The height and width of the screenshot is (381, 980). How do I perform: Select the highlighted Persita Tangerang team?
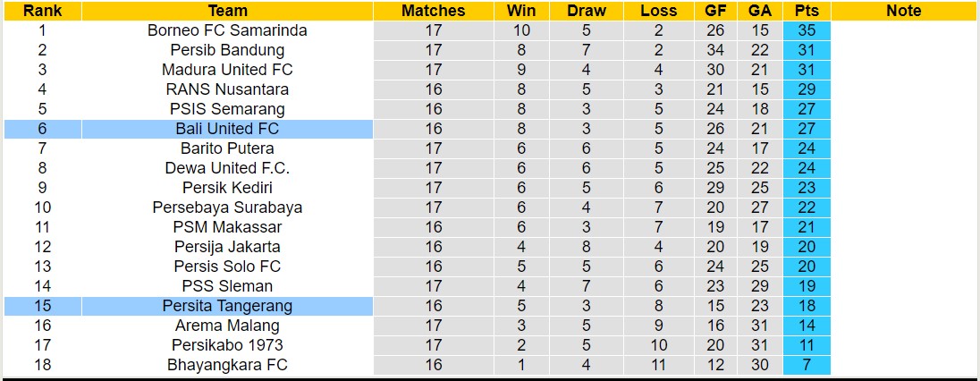pos(227,306)
